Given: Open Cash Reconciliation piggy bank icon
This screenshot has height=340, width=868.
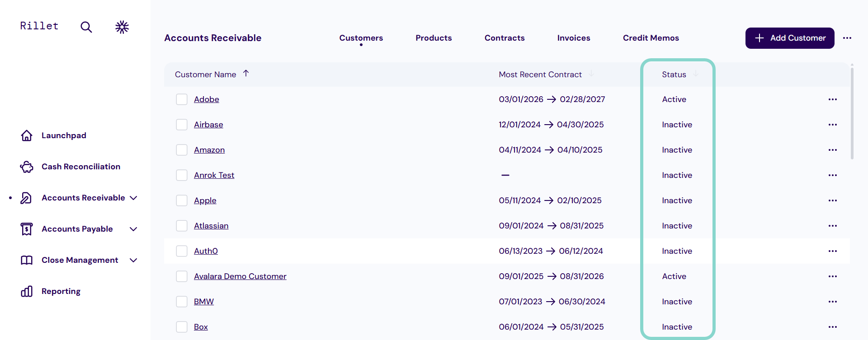Looking at the screenshot, I should (27, 167).
